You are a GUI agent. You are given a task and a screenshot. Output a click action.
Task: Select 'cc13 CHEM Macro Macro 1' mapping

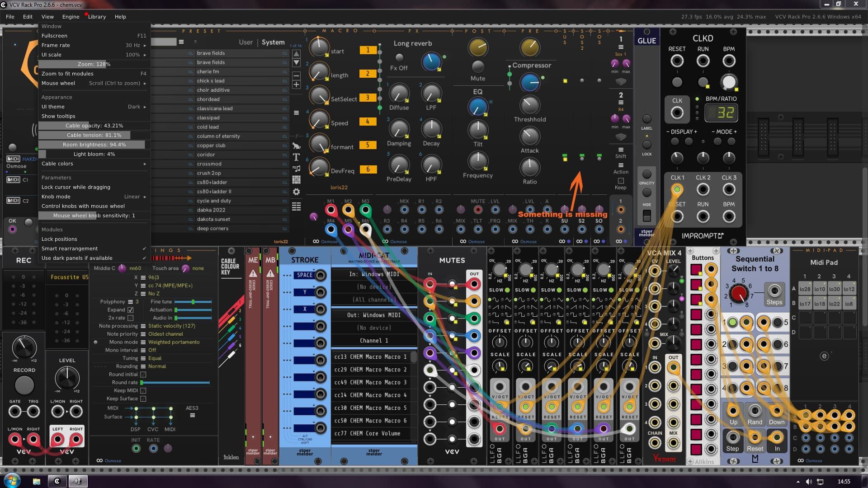pyautogui.click(x=371, y=357)
